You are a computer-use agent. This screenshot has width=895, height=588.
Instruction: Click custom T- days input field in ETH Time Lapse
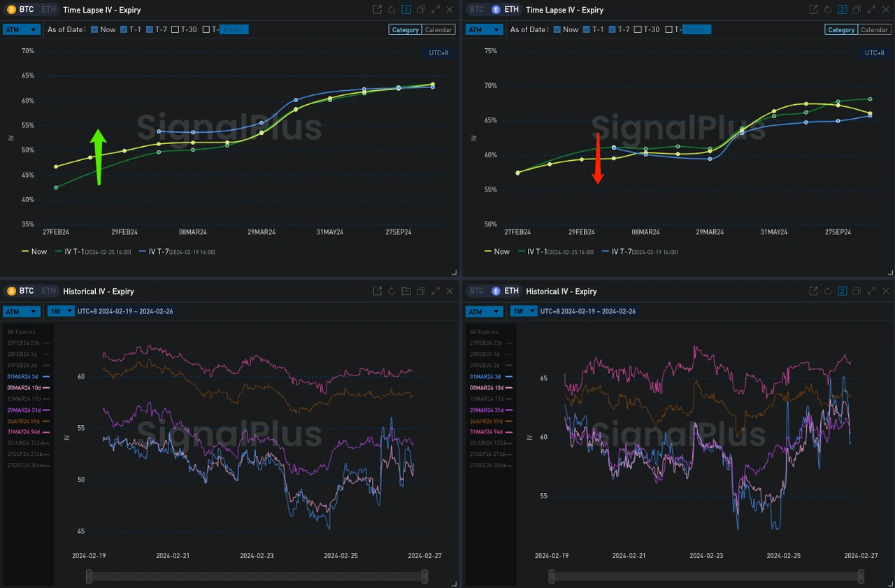point(696,29)
